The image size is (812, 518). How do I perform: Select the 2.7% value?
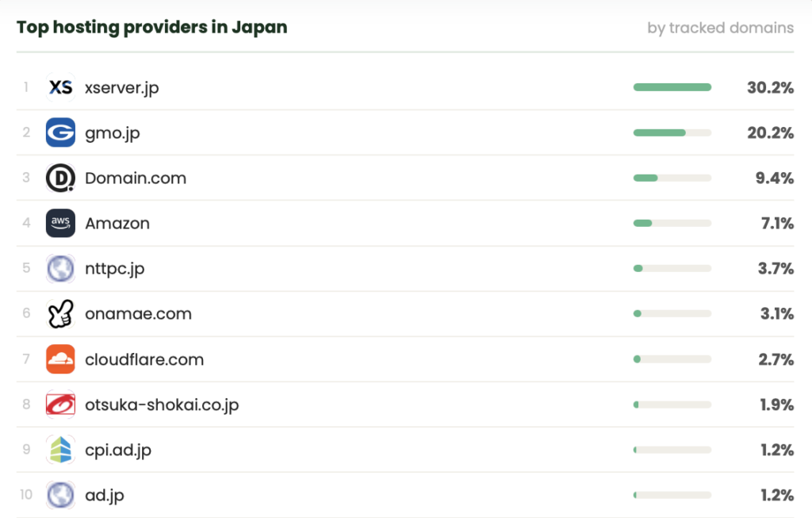(776, 359)
